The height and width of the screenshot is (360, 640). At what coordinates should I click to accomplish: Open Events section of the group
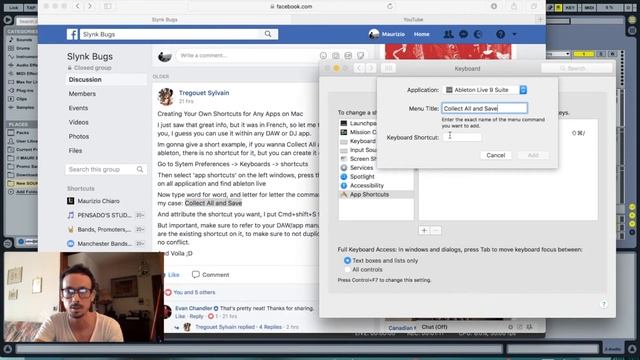click(x=78, y=108)
